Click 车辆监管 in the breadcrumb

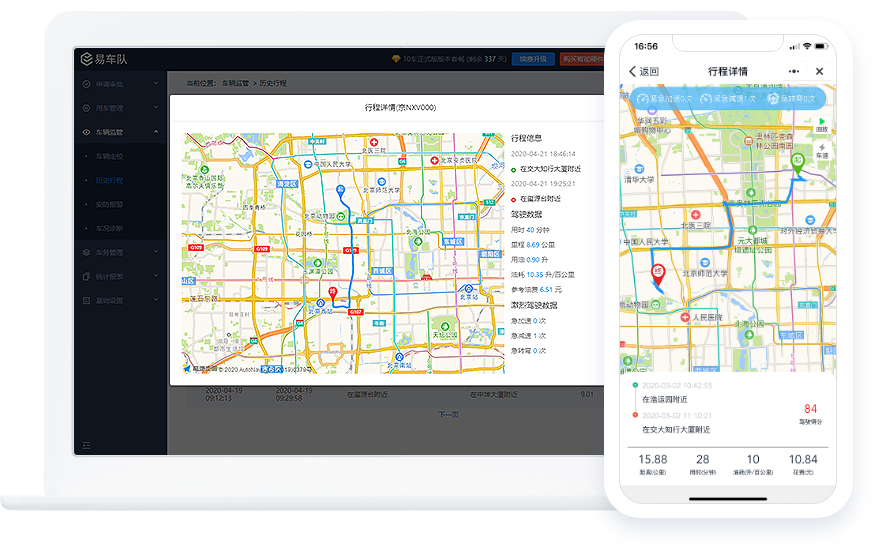(x=235, y=83)
